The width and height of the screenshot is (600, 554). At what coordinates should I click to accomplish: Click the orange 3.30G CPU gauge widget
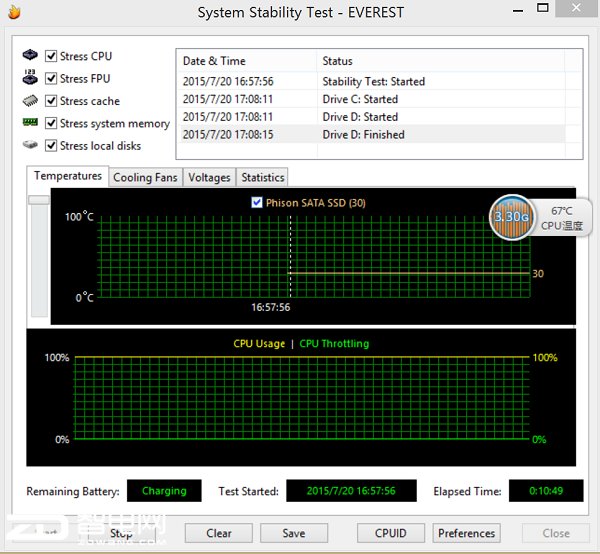[512, 217]
